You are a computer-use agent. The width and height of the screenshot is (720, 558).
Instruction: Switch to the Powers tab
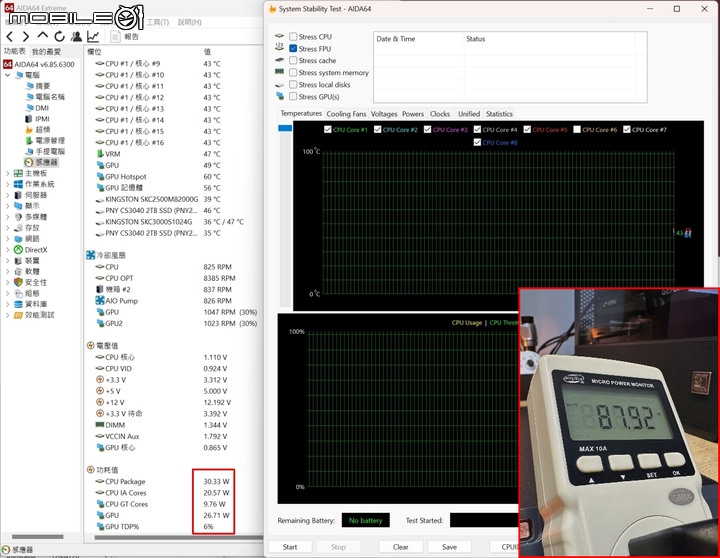(413, 114)
